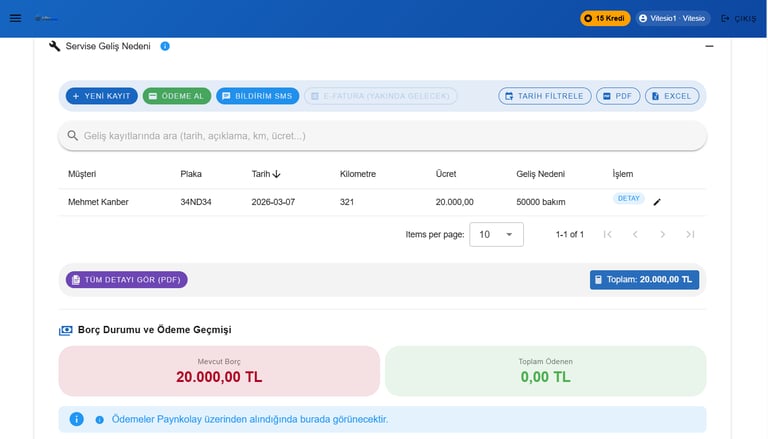Open the 15 Kredi credit badge
The image size is (768, 439).
click(x=605, y=18)
